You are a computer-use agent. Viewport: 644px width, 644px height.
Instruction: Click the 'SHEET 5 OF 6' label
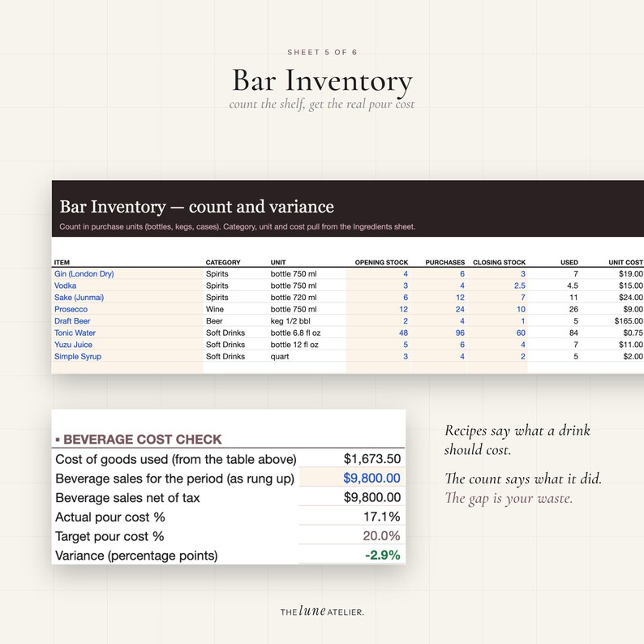322,52
